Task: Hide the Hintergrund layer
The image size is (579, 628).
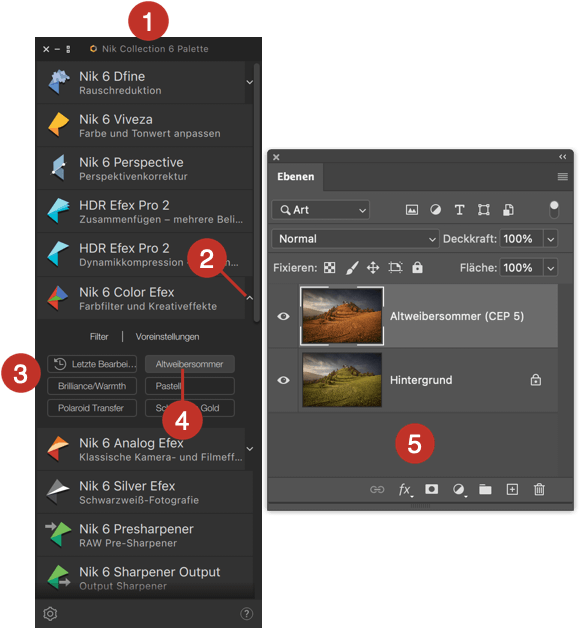Action: [x=283, y=380]
